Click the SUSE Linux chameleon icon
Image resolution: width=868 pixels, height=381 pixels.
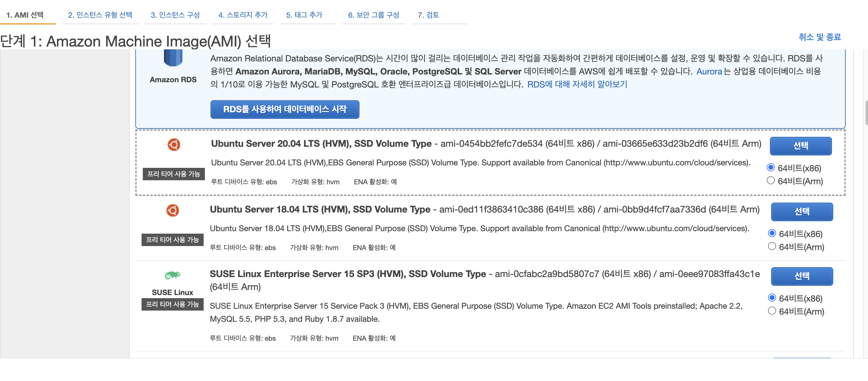click(173, 275)
